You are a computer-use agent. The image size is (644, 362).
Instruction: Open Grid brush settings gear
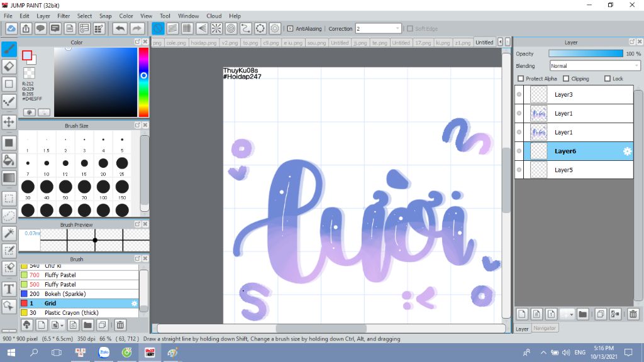tap(134, 304)
